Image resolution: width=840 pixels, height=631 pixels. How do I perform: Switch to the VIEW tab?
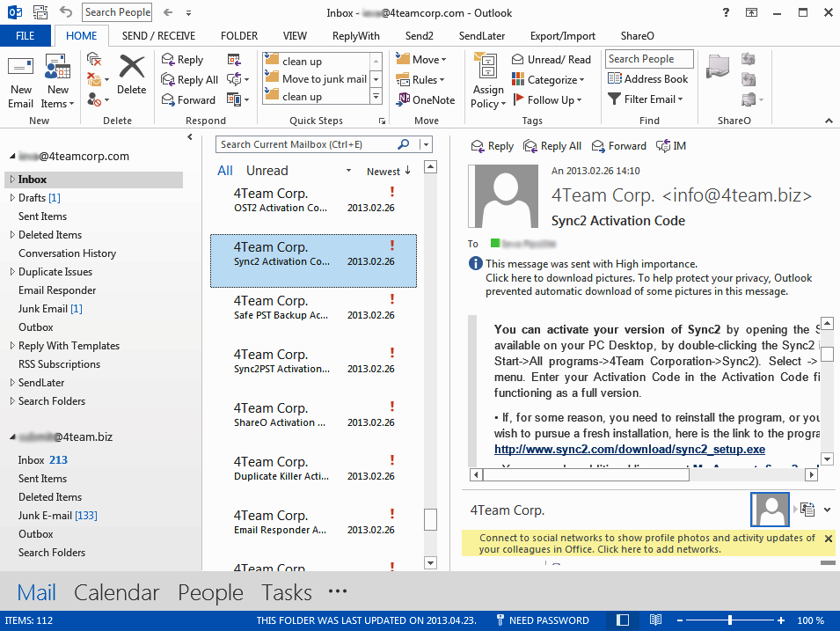pos(296,36)
